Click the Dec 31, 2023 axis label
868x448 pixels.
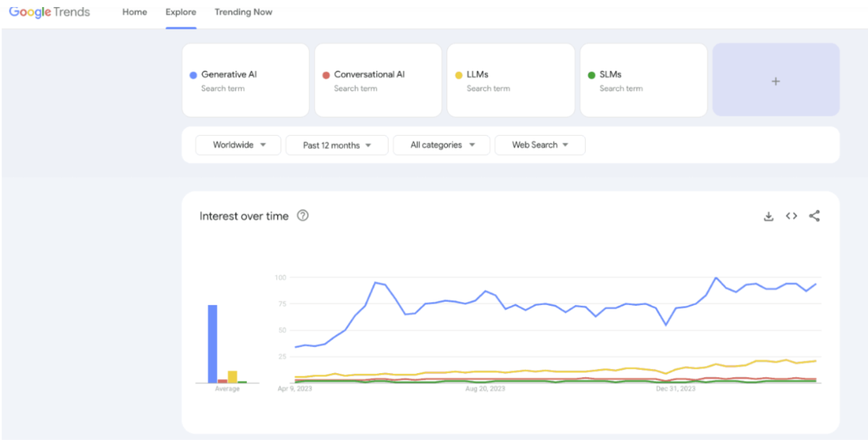[x=676, y=388]
